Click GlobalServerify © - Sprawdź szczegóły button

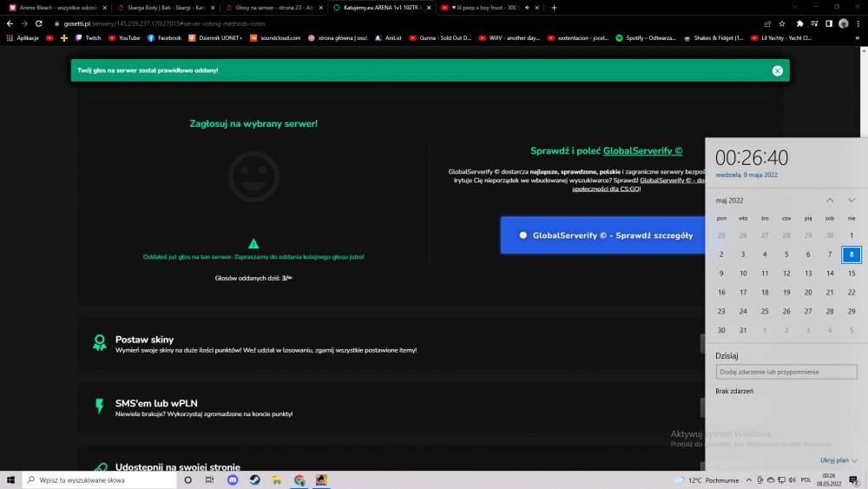click(603, 235)
